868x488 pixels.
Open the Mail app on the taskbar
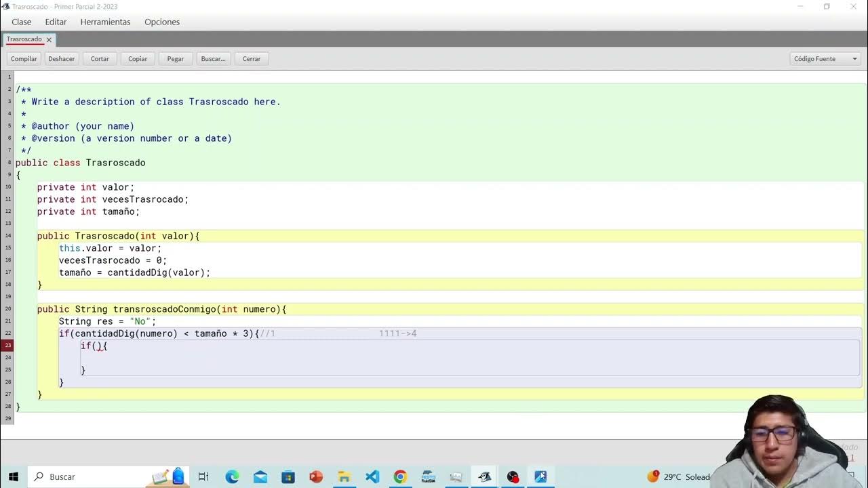(x=260, y=476)
